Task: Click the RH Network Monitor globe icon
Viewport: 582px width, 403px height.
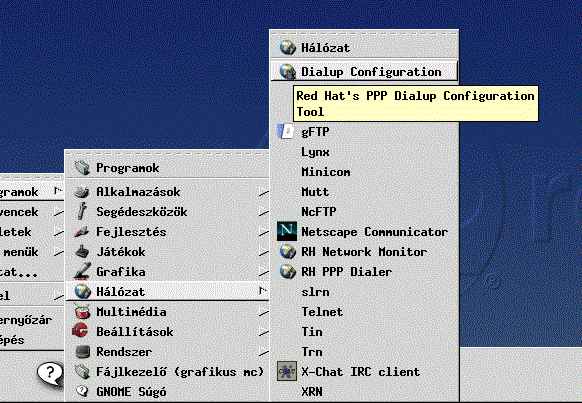Action: pyautogui.click(x=287, y=252)
